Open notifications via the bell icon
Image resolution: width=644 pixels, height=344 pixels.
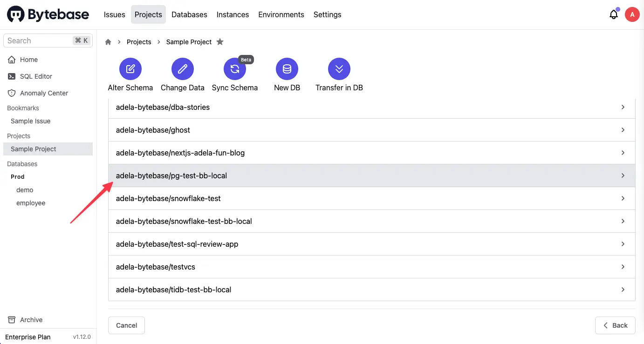(x=614, y=14)
